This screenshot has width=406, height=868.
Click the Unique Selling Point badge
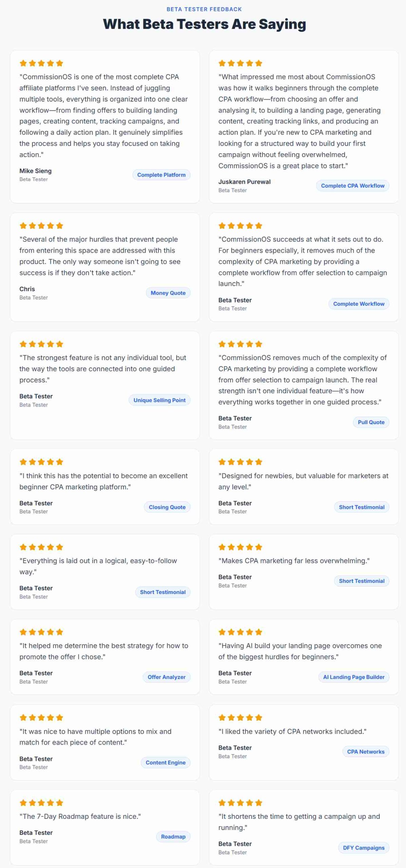pos(159,400)
